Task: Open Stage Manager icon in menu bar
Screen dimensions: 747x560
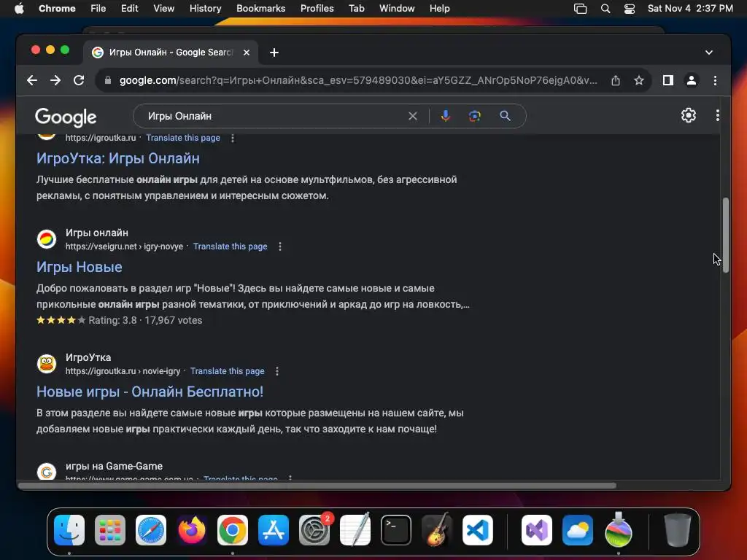Action: click(580, 9)
